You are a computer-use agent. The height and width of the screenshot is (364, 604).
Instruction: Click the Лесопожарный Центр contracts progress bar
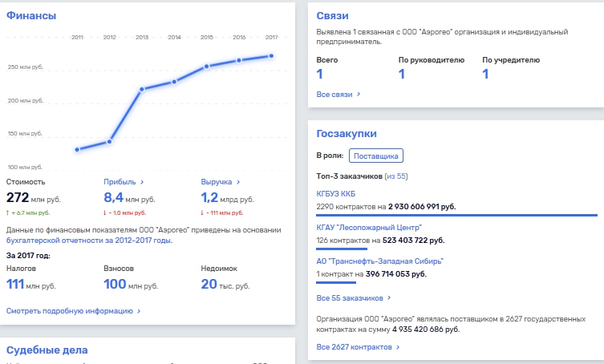[x=342, y=249]
